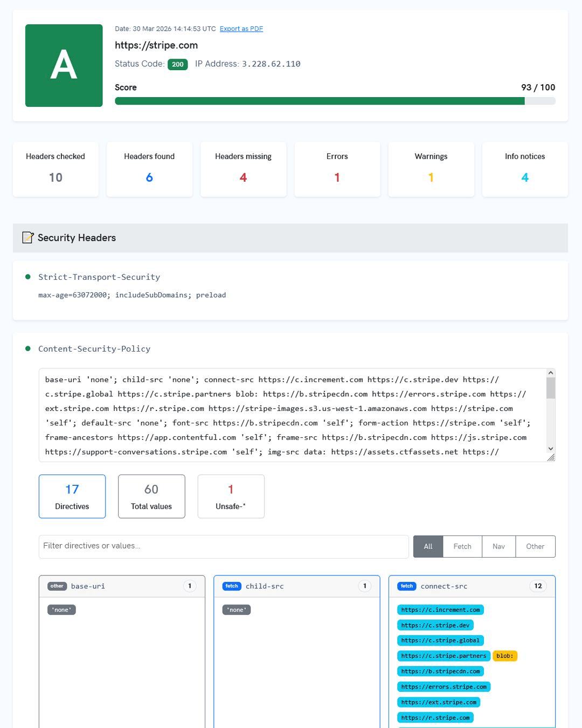
Task: Click the count badge 1 on child-src
Action: tap(365, 586)
